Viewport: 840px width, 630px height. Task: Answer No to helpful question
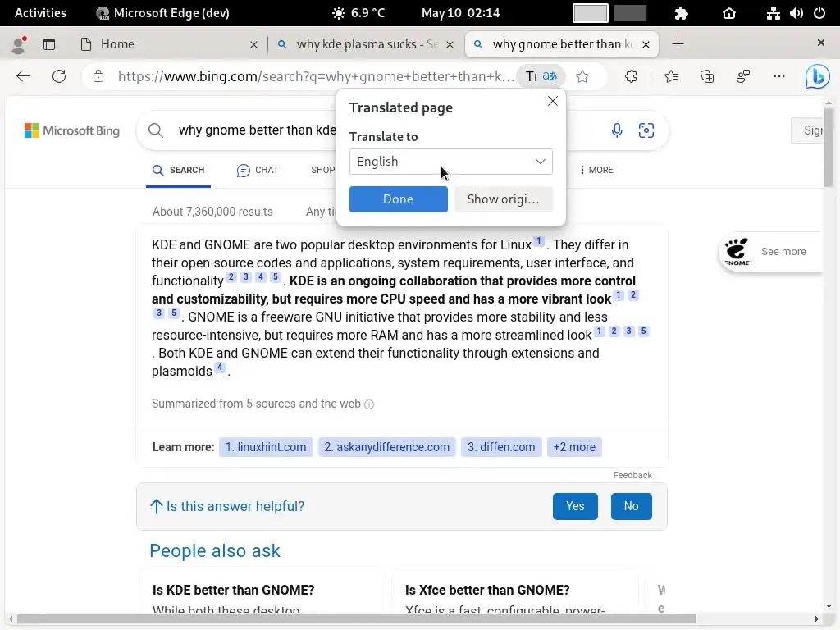pos(631,506)
